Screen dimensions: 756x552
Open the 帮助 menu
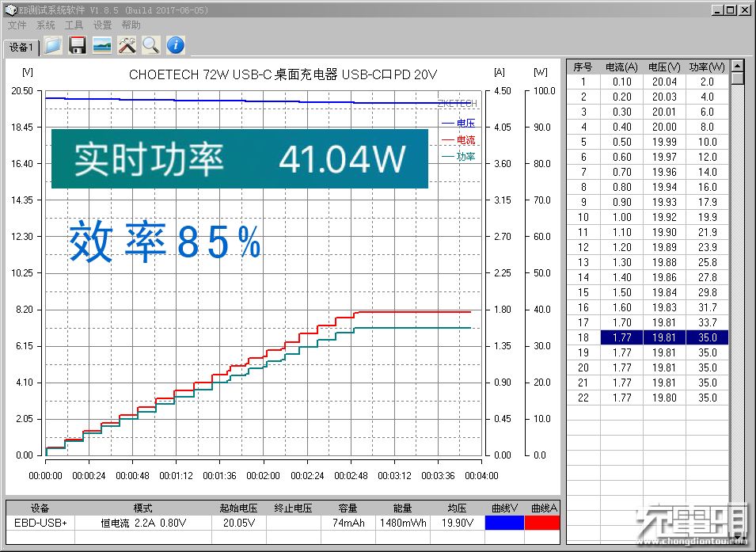pyautogui.click(x=131, y=25)
